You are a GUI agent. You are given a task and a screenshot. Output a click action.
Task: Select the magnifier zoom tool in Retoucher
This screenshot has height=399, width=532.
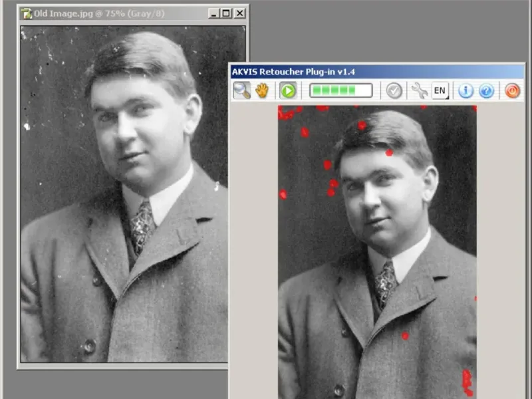click(x=242, y=90)
